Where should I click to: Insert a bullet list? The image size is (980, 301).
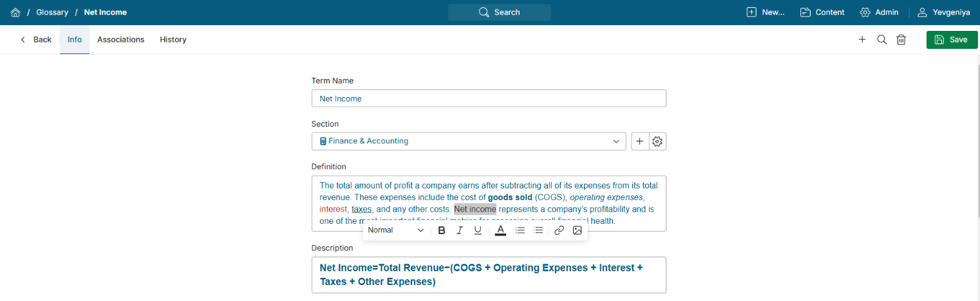click(538, 230)
